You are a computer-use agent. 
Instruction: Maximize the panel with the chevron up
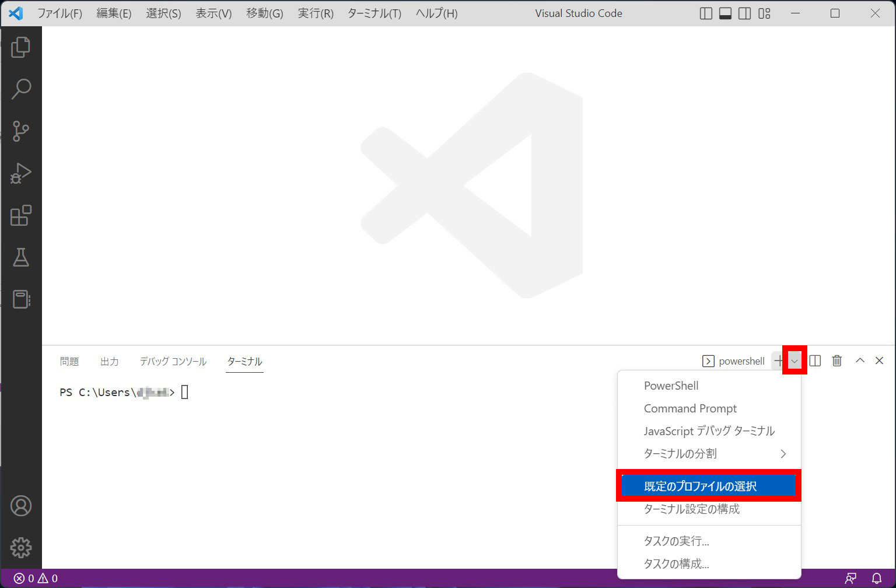(x=860, y=361)
